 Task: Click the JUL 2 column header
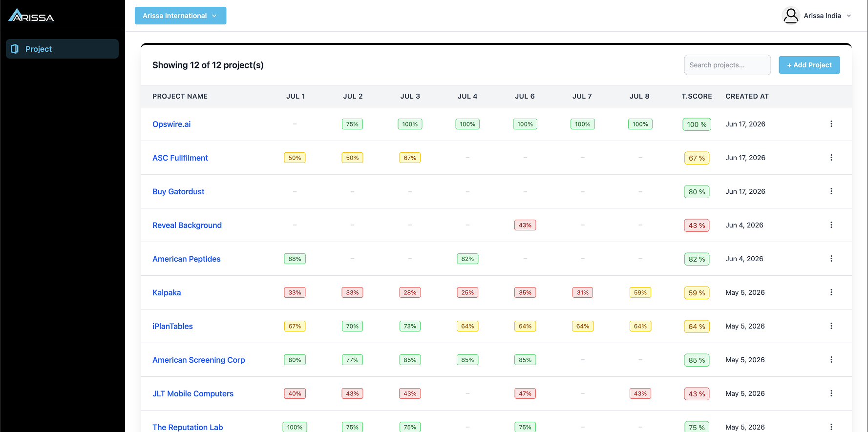(x=353, y=96)
